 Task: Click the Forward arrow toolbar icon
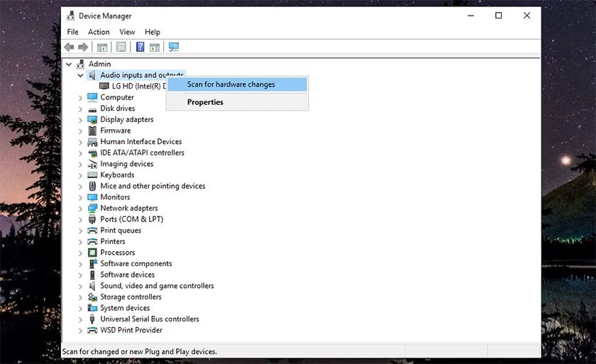coord(83,48)
